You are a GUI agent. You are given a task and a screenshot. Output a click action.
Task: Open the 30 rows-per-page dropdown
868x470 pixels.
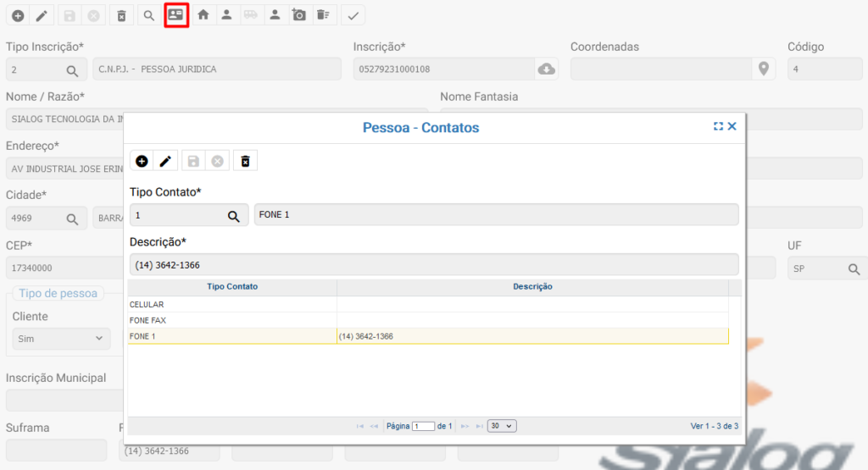(502, 426)
